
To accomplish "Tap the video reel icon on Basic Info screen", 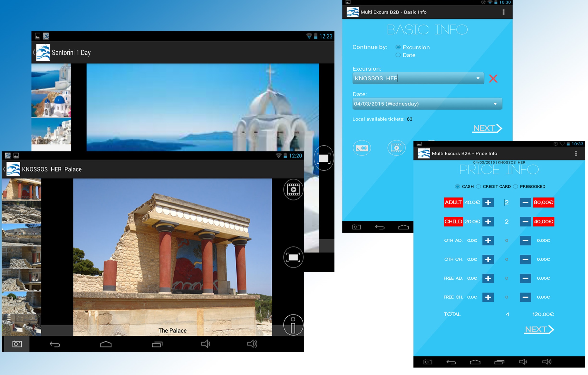I will 397,148.
